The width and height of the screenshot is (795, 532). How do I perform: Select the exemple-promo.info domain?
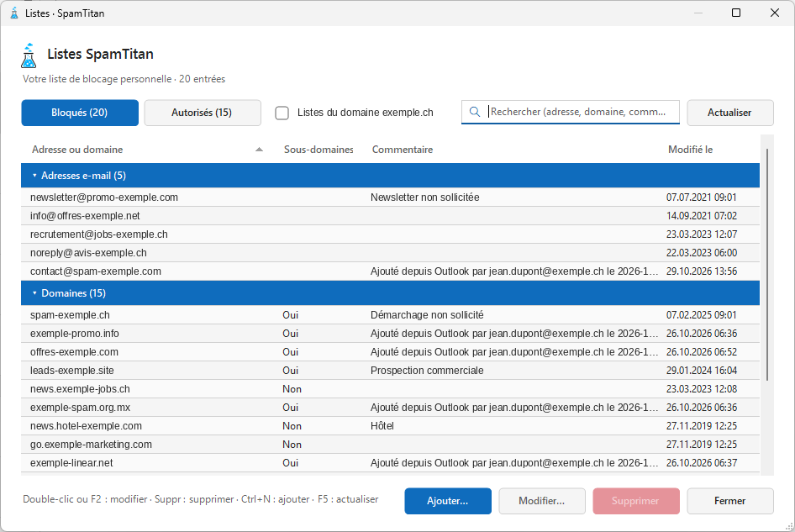pyautogui.click(x=391, y=333)
